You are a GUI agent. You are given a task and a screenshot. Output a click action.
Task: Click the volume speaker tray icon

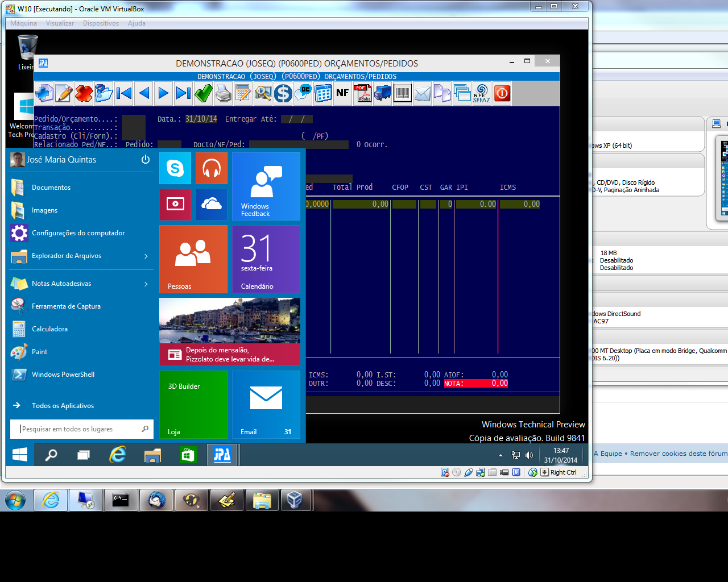coord(530,455)
